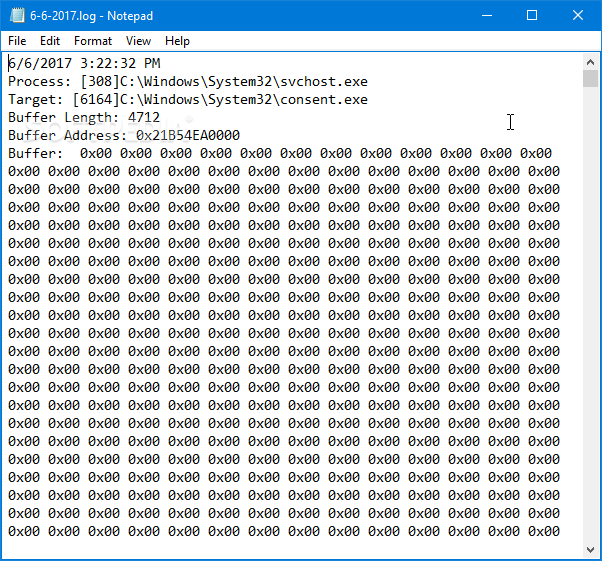Image resolution: width=602 pixels, height=561 pixels.
Task: Click the vertical scrollbar thumb
Action: (590, 78)
